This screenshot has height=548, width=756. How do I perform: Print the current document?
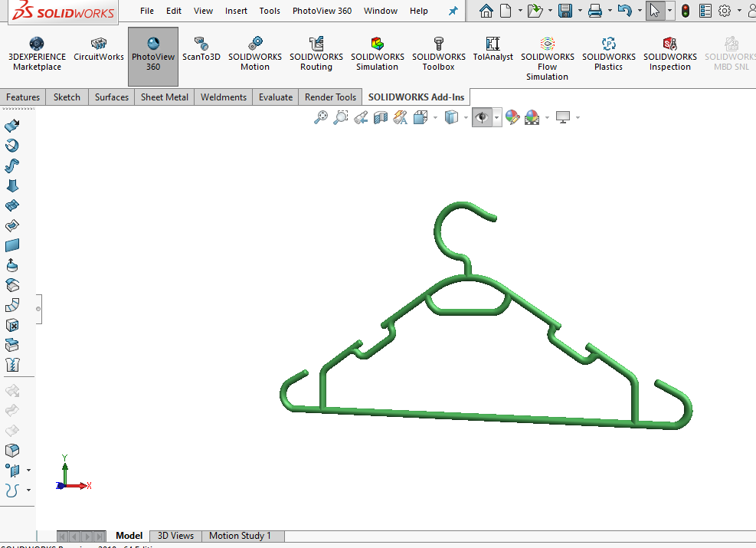coord(595,11)
